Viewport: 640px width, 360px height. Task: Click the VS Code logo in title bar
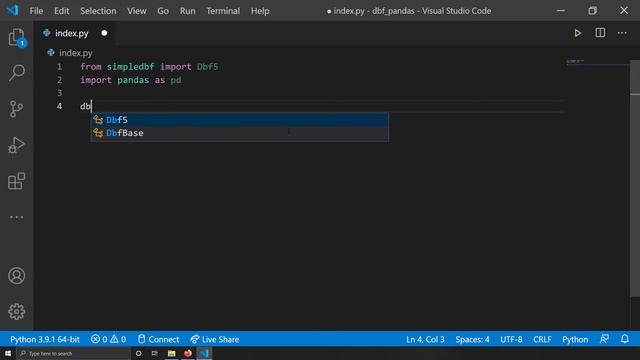point(12,10)
